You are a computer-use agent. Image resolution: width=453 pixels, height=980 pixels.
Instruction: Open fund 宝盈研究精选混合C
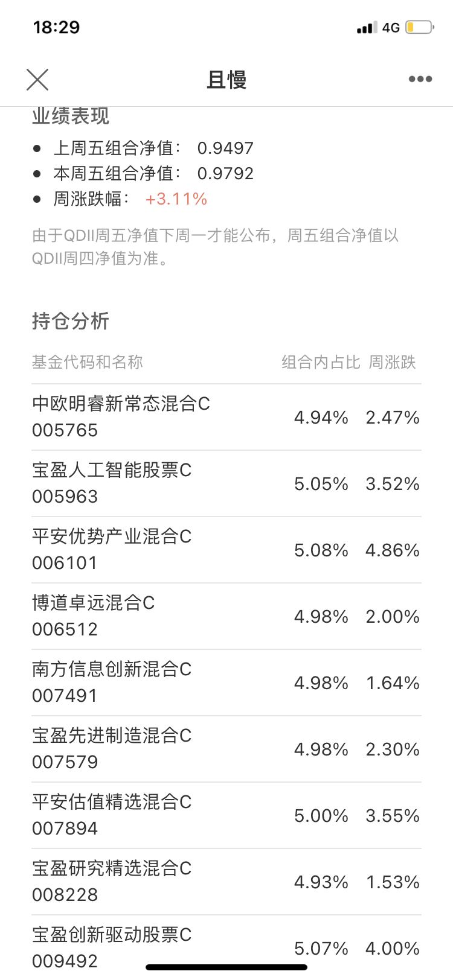point(112,881)
